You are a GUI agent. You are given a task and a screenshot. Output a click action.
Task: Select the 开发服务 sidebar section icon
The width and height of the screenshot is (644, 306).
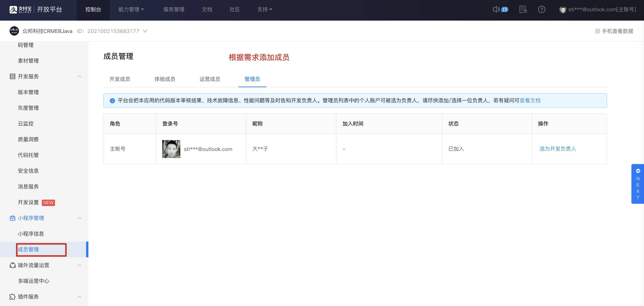(13, 76)
